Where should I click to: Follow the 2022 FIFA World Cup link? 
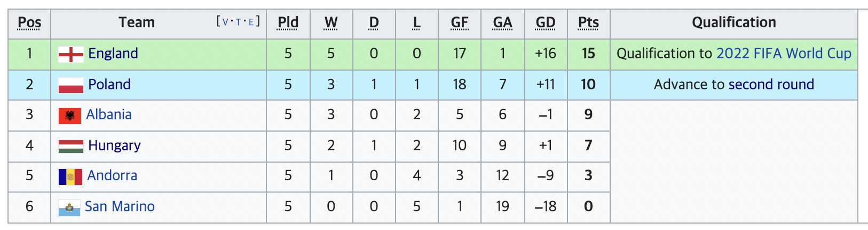784,53
